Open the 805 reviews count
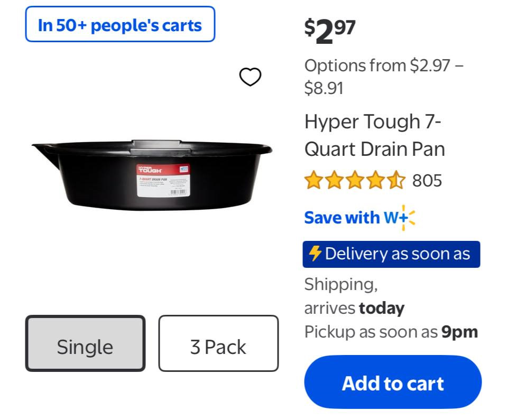The height and width of the screenshot is (420, 507). pyautogui.click(x=427, y=181)
